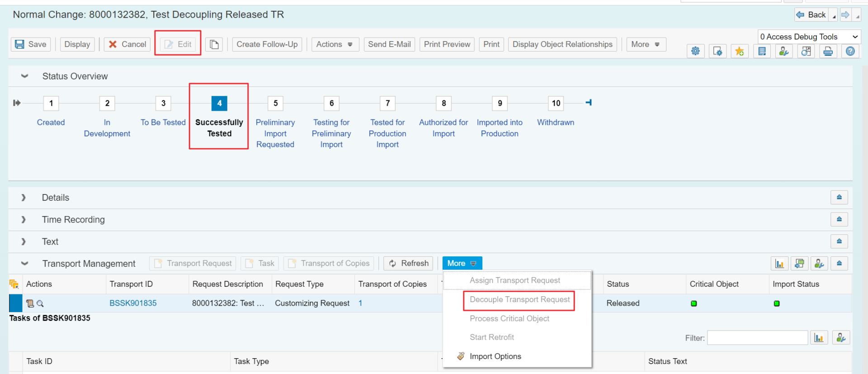Open help via the question mark icon

850,52
